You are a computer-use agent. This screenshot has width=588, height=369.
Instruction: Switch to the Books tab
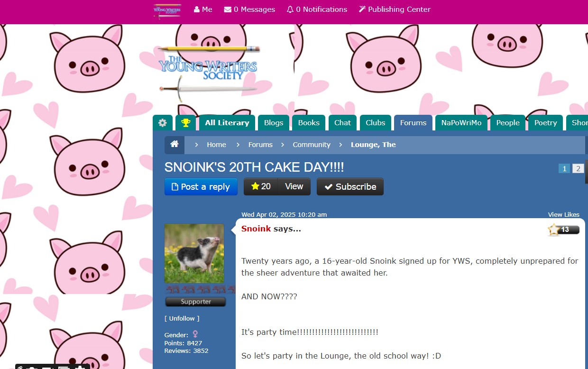tap(309, 123)
